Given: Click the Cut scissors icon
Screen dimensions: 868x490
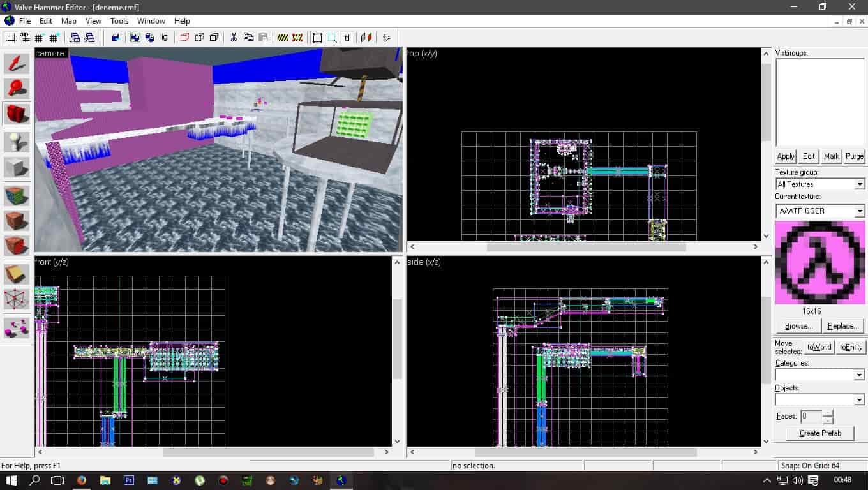Looking at the screenshot, I should (x=234, y=38).
